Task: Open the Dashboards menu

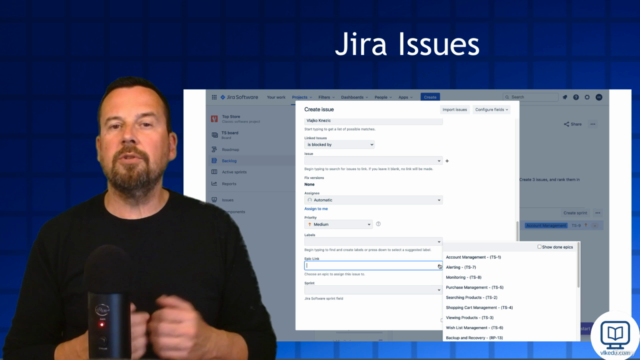Action: 354,97
